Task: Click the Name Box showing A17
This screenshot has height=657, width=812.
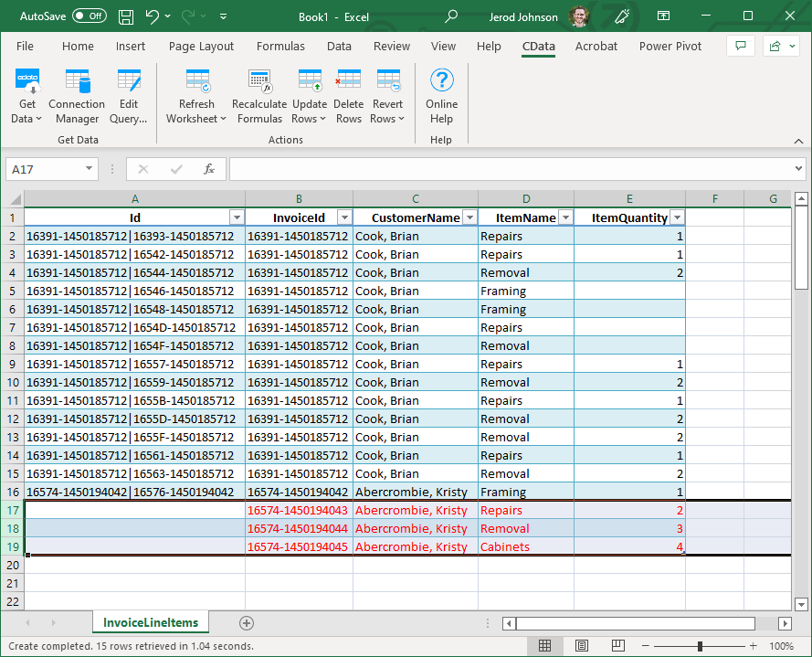Action: tap(46, 169)
